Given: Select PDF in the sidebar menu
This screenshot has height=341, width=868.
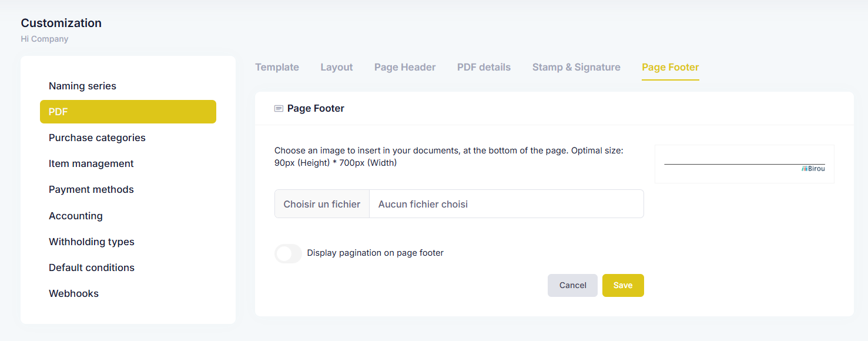Looking at the screenshot, I should (128, 112).
